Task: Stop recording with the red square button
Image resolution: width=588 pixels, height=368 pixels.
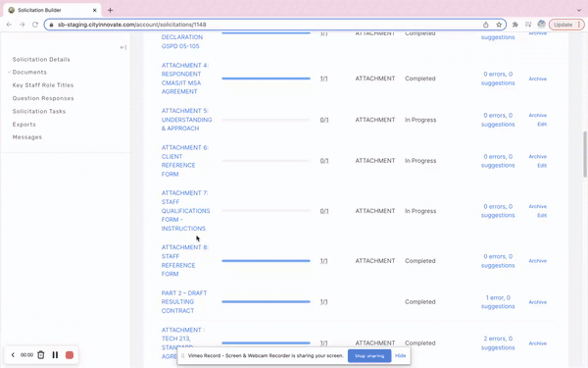Action: [x=70, y=355]
